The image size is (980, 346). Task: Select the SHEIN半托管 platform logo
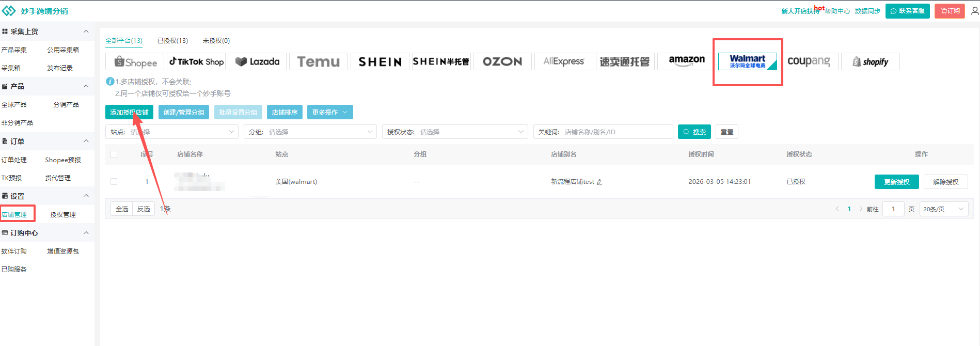point(441,61)
